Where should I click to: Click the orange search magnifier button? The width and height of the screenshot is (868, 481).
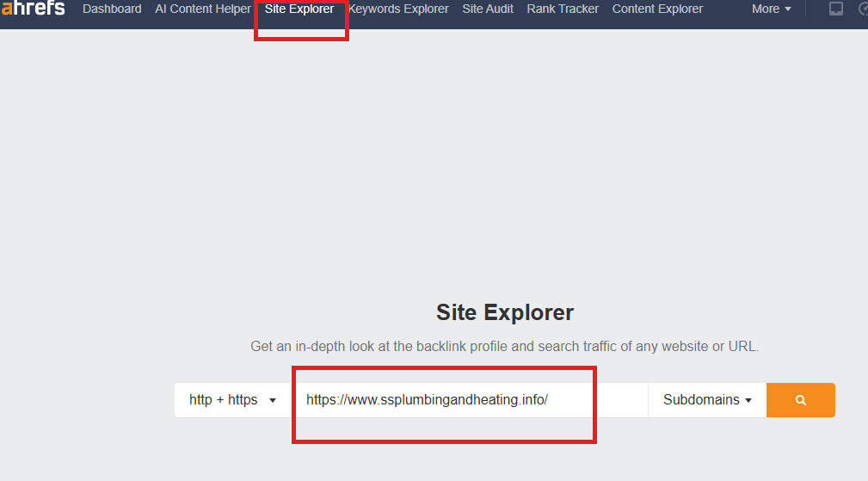(800, 400)
